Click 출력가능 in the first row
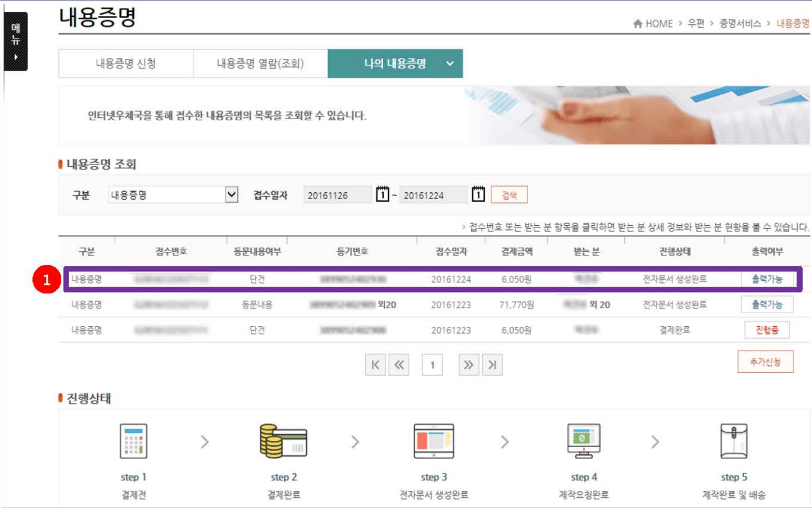This screenshot has width=812, height=508. [x=767, y=279]
